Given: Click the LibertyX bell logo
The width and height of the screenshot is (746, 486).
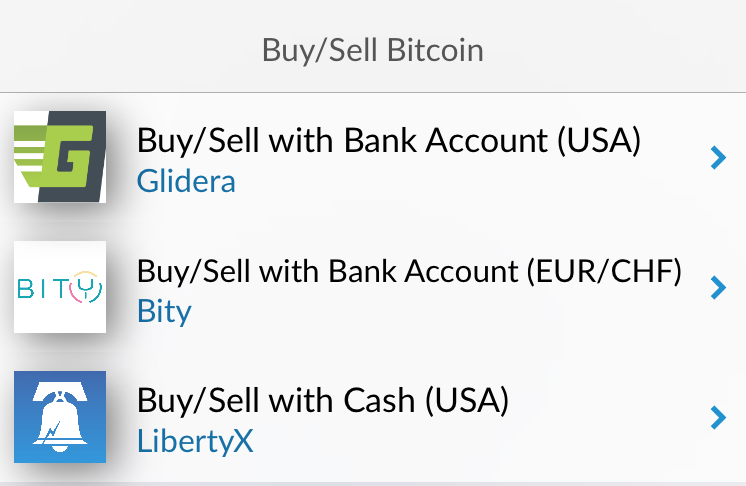Looking at the screenshot, I should 60,417.
